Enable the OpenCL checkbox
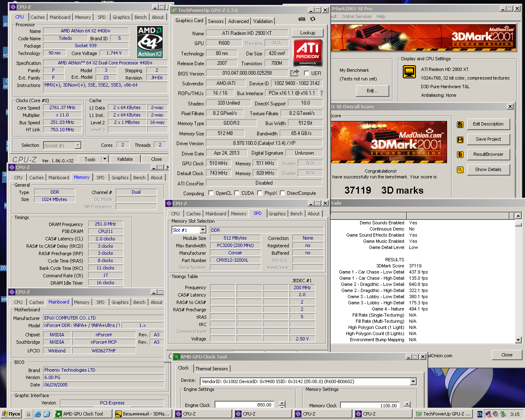 tap(211, 193)
